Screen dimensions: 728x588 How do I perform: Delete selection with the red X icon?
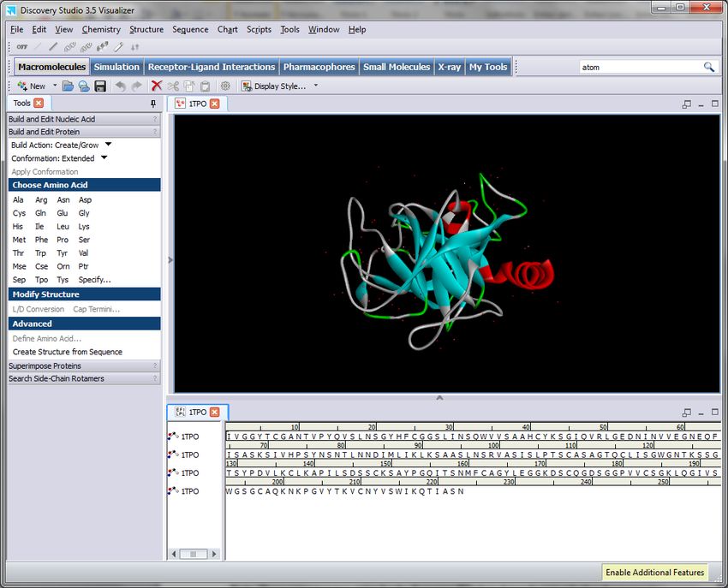tap(157, 86)
